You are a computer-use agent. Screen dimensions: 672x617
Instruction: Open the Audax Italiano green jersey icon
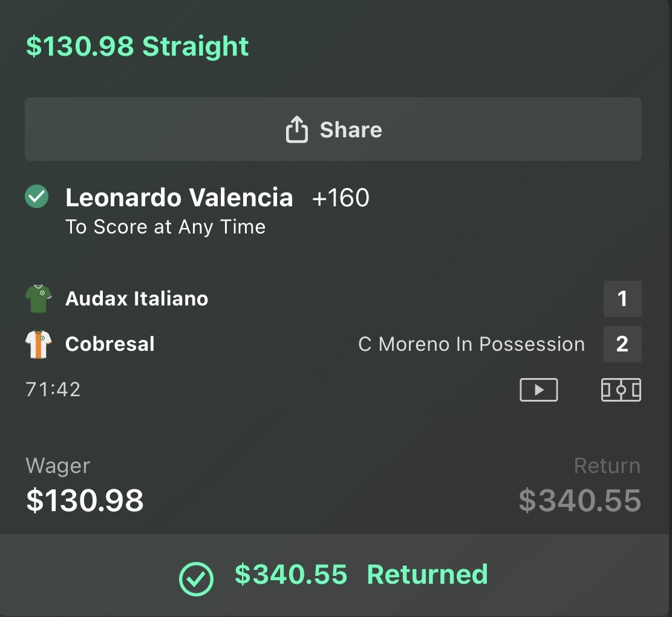[39, 299]
